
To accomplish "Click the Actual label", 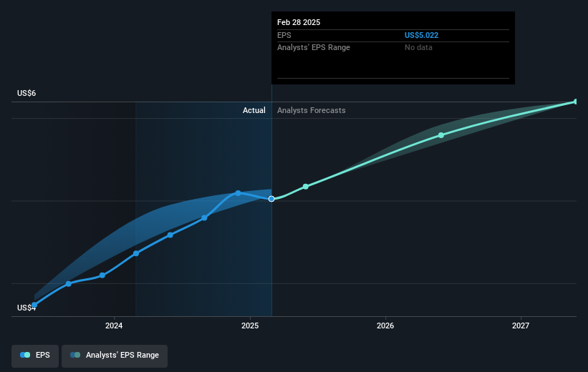I will click(x=254, y=110).
